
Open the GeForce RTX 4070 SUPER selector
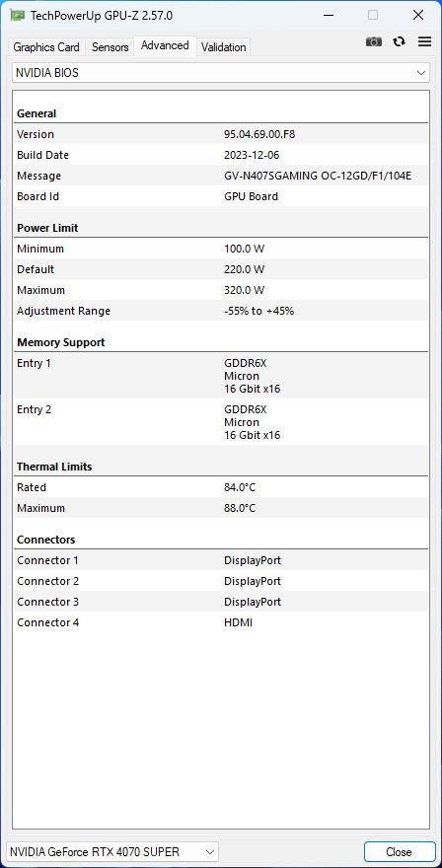[112, 851]
